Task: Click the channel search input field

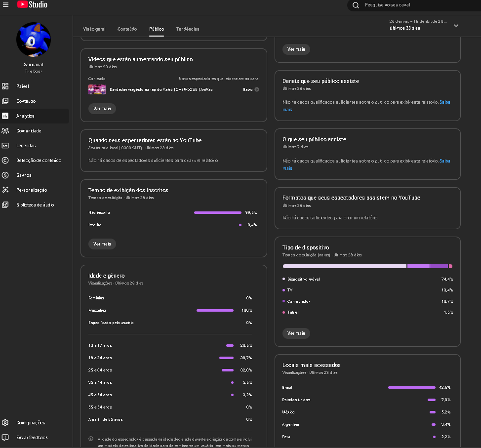Action: (x=415, y=5)
